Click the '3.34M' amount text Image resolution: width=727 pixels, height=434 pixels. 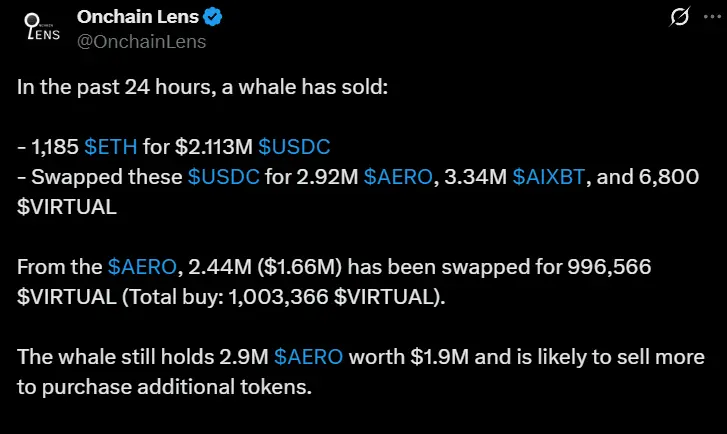pos(475,177)
